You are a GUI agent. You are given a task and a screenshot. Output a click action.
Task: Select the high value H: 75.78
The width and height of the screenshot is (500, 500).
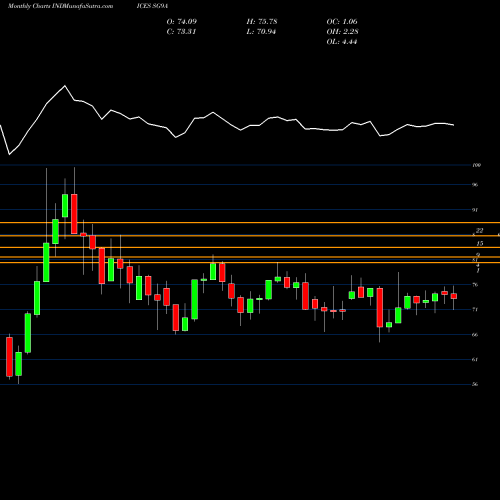(x=262, y=22)
